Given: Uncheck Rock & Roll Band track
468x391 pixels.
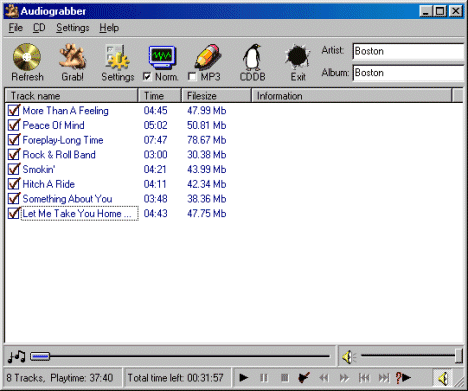Looking at the screenshot, I should coord(14,154).
